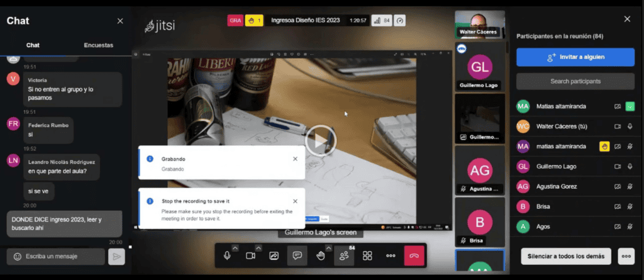The height and width of the screenshot is (280, 644).
Task: Click the DONDE DICE ingreso 2023 message
Action: coord(65,223)
